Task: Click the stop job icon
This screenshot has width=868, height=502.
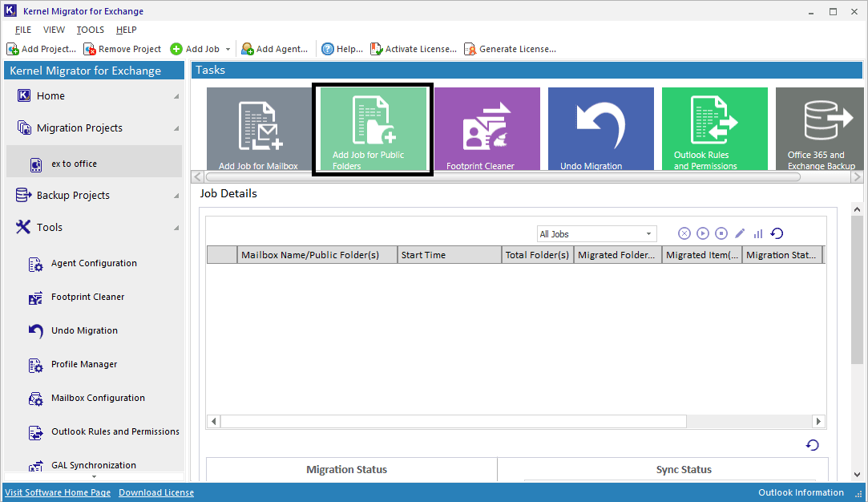Action: point(721,234)
